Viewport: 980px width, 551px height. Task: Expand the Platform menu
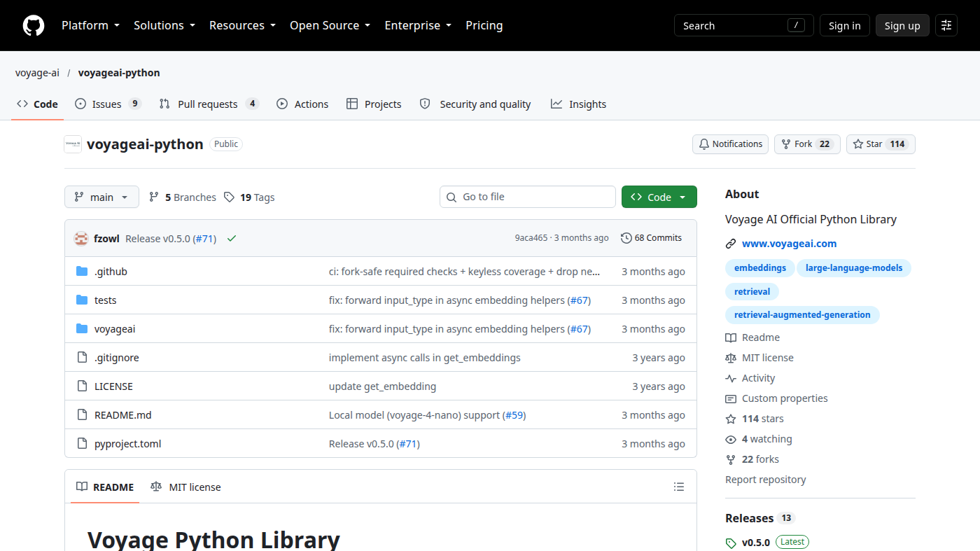91,25
